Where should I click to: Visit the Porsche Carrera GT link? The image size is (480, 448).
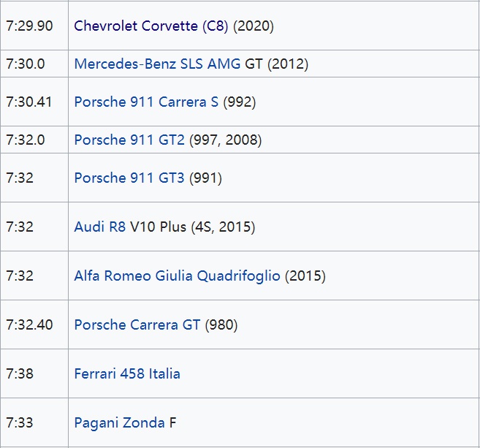point(137,324)
